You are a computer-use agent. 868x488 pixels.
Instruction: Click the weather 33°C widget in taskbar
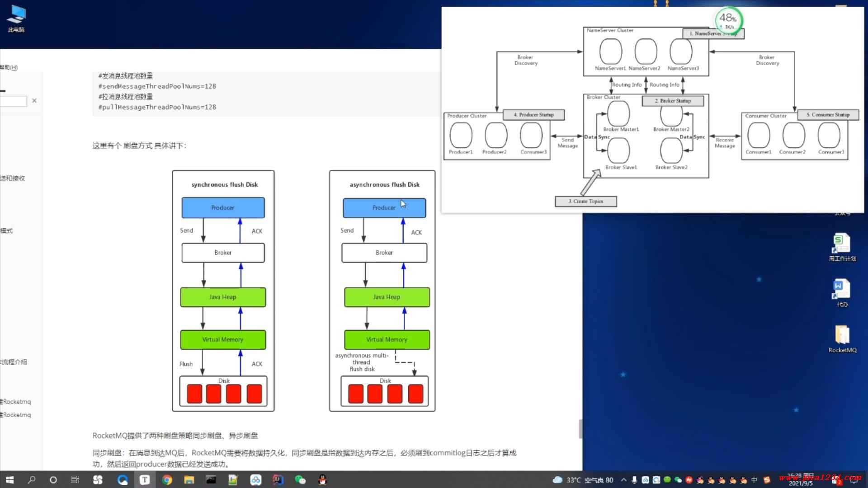click(x=583, y=480)
